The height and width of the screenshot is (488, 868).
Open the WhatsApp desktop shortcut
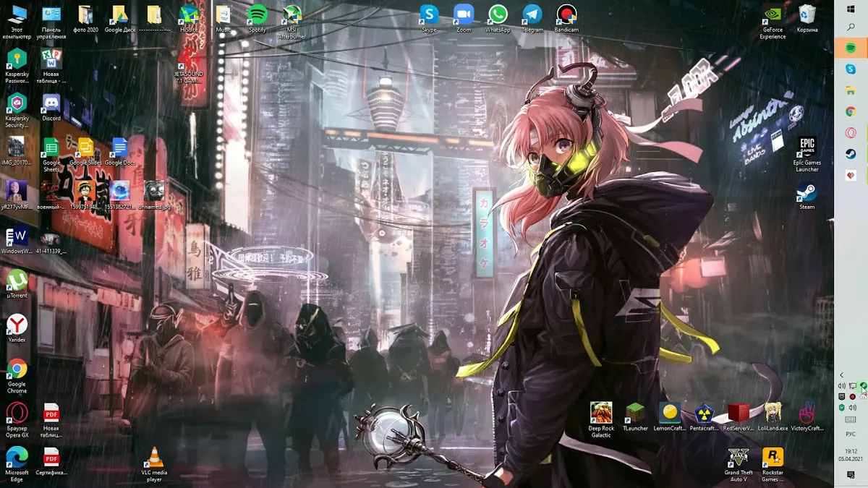point(498,19)
